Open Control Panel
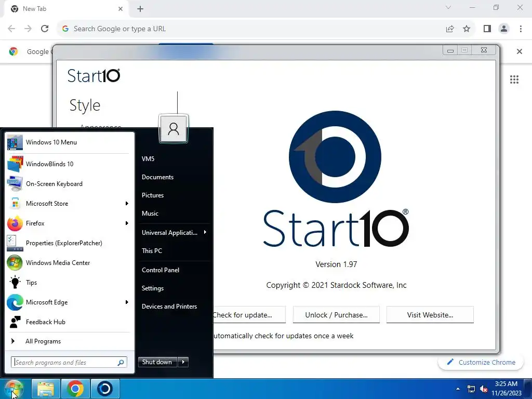The image size is (532, 399). point(161,270)
